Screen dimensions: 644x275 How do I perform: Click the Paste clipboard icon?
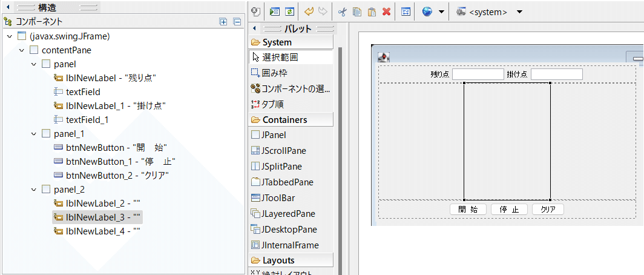[x=372, y=12]
